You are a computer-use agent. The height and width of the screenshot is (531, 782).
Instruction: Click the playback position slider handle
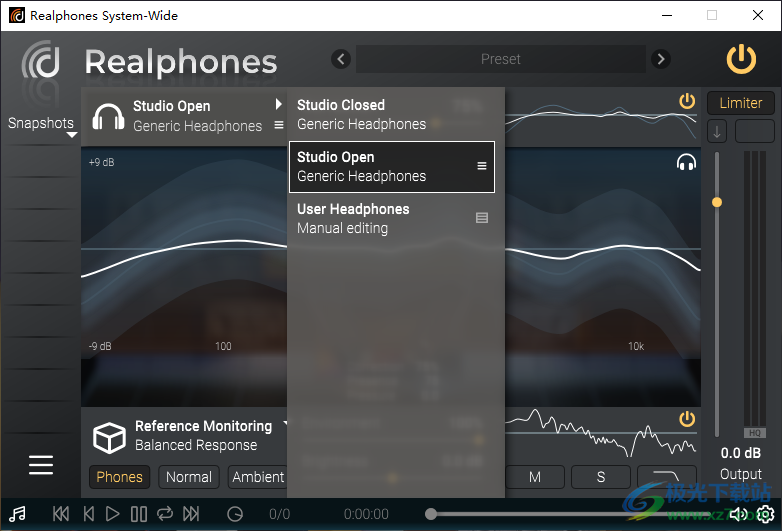(x=431, y=514)
